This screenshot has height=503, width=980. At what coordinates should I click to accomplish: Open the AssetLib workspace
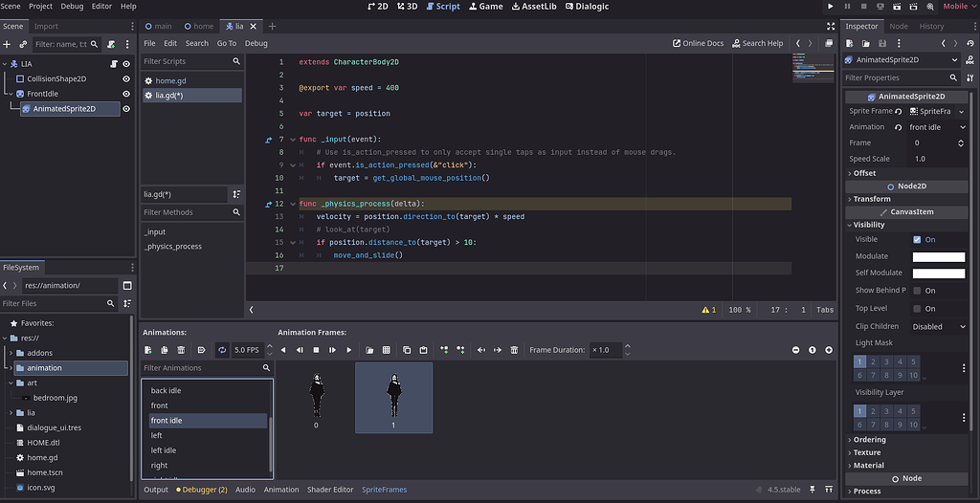coord(534,7)
